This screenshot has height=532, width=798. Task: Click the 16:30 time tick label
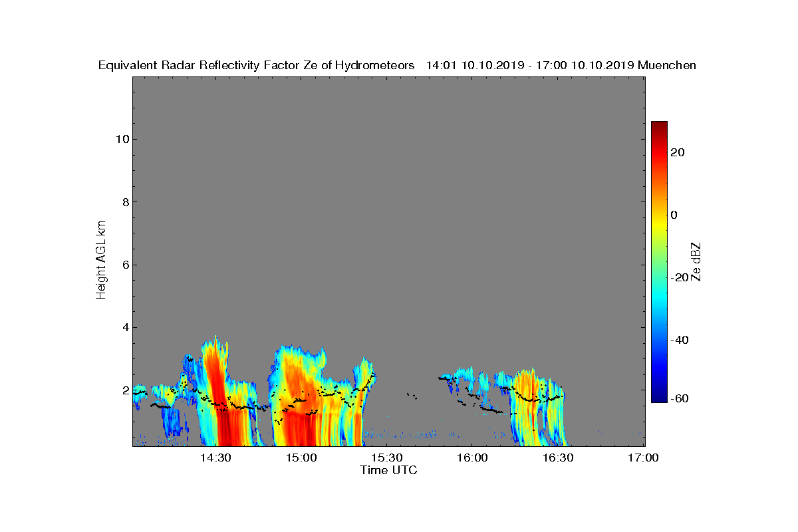click(x=557, y=458)
